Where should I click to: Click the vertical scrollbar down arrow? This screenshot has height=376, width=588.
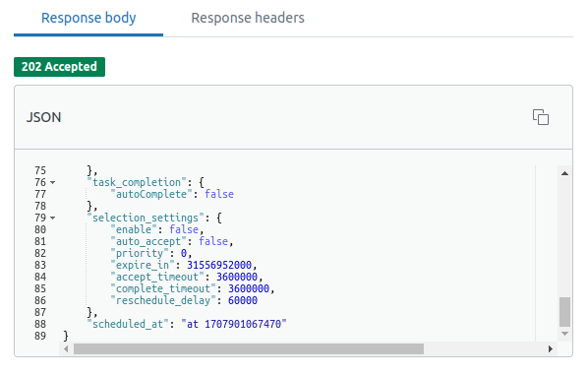point(564,334)
